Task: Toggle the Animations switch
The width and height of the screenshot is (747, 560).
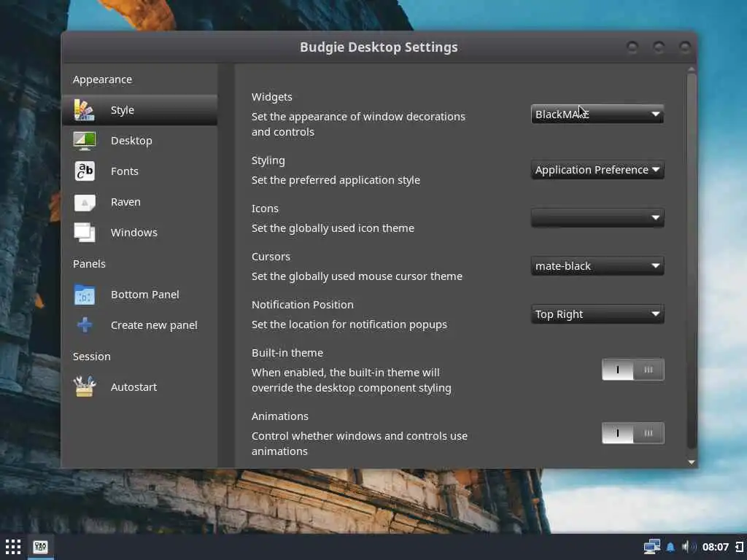Action: click(x=633, y=433)
